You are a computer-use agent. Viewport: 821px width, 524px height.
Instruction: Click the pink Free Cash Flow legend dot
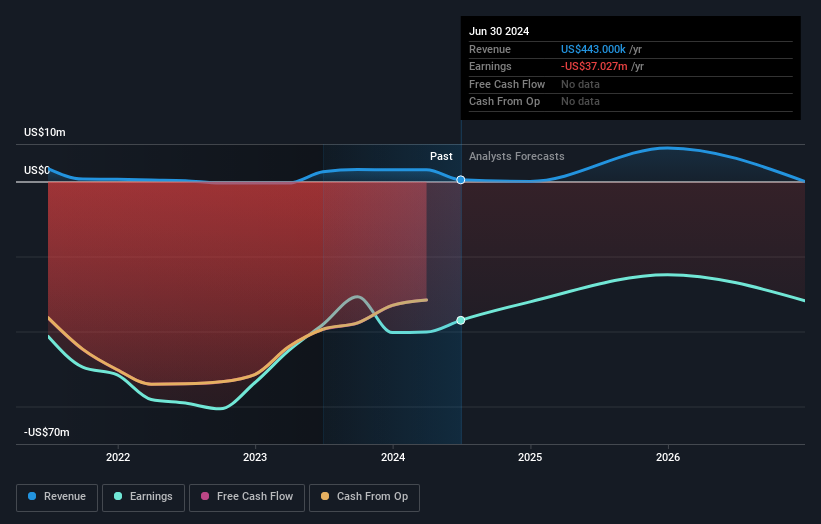pos(205,496)
